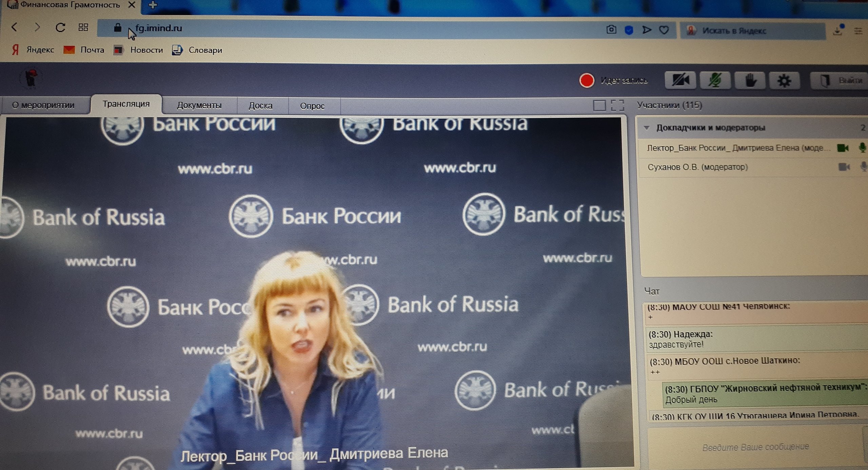Click the browser back arrow
This screenshot has width=868, height=470.
(14, 27)
